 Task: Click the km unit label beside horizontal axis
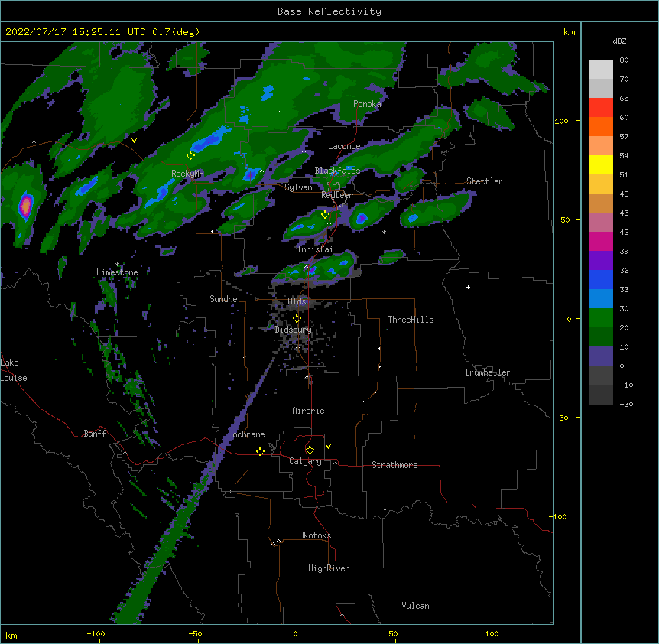tap(11, 635)
